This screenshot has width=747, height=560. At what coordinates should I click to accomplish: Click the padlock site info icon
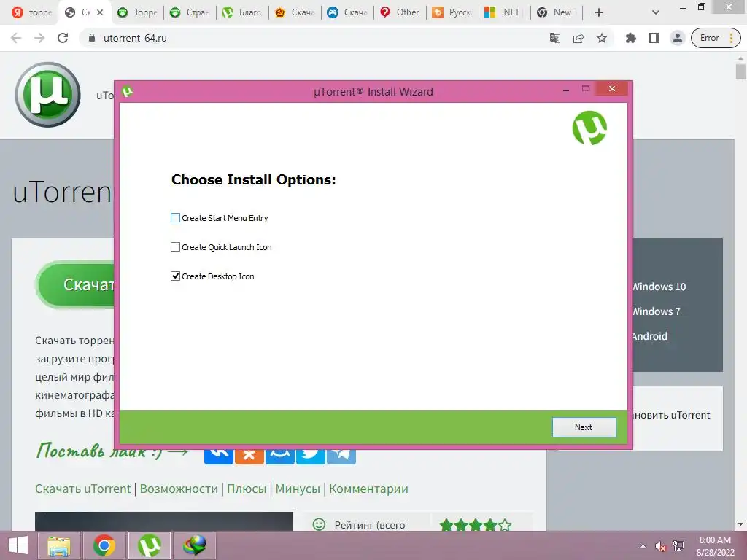[x=92, y=38]
